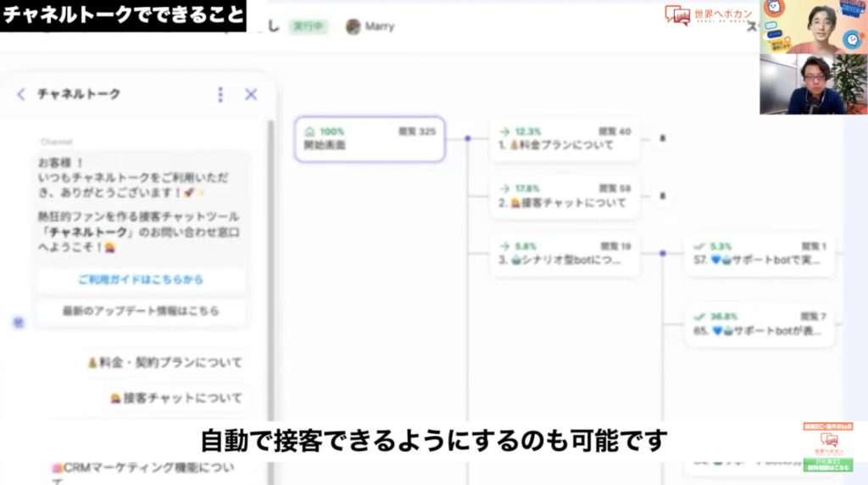Viewport: 868px width, 485px height.
Task: Collapse branch dot after 開始画面 node
Action: (x=468, y=138)
